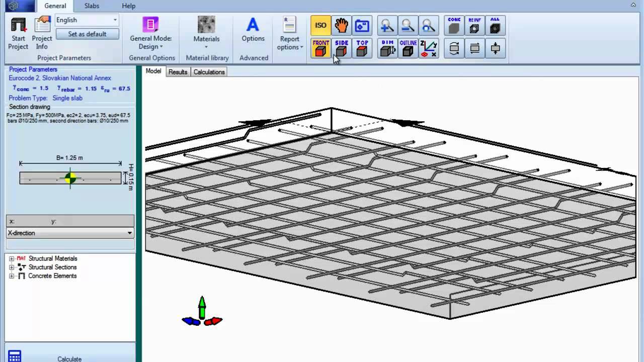
Task: Toggle REINF reinforcement visibility
Action: tap(474, 25)
